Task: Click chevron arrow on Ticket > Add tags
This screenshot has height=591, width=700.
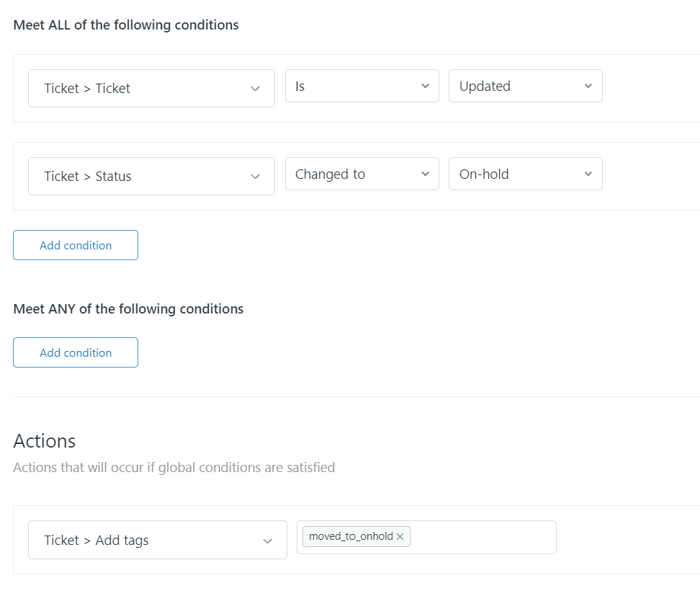Action: (x=267, y=541)
